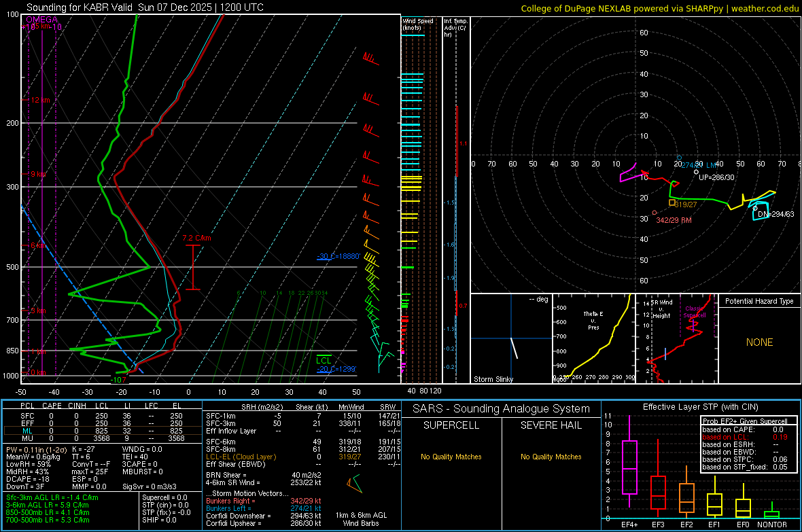Click the Potential Hazard Type heading
Image resolution: width=802 pixels, height=532 pixels.
point(759,301)
